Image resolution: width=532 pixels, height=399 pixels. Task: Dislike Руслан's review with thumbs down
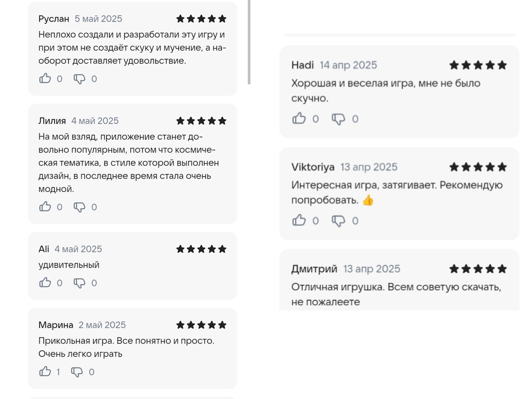(x=79, y=79)
